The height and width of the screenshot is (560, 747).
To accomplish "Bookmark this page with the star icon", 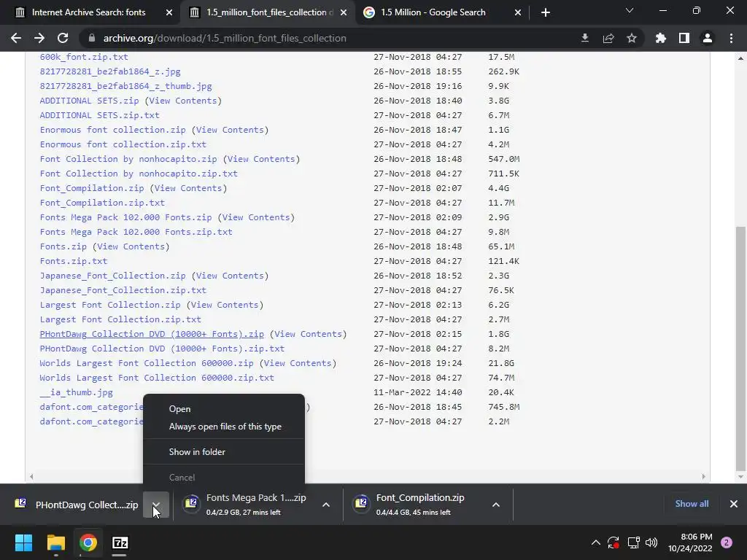I will (632, 38).
